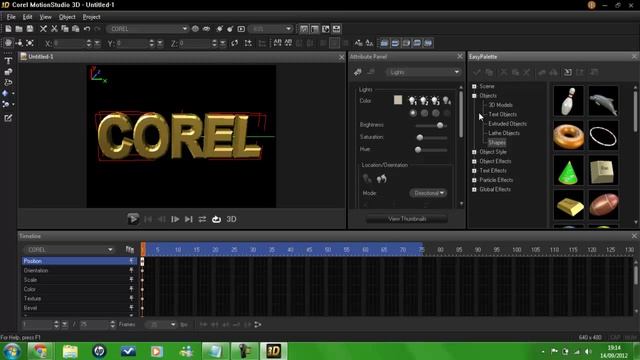Click the Saturation slider handle

pos(420,138)
